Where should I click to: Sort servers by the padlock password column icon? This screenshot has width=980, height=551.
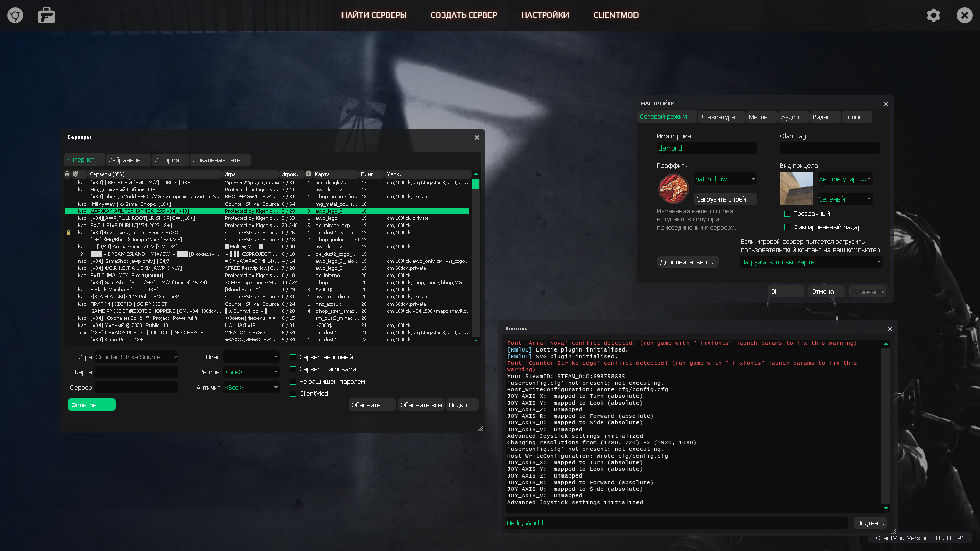(67, 174)
